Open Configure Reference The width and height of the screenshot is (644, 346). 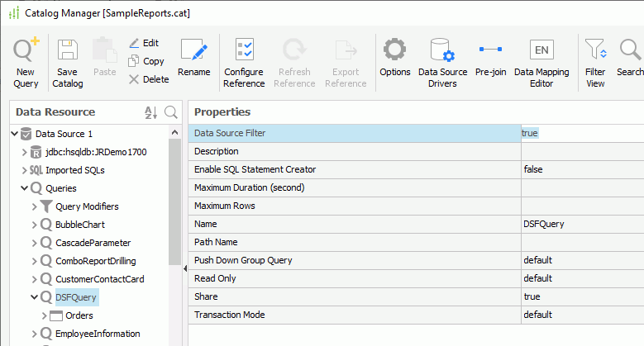(x=244, y=63)
